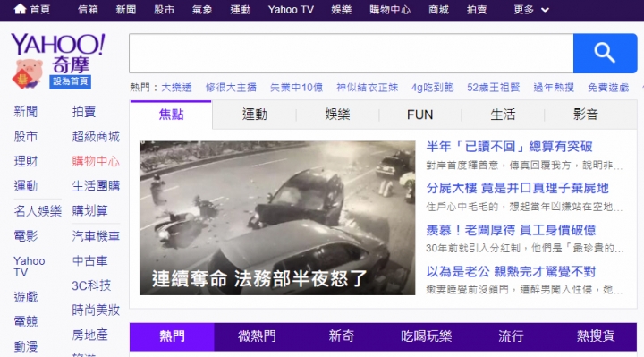Click trending search 修很大主播
644x357 pixels.
[x=231, y=88]
